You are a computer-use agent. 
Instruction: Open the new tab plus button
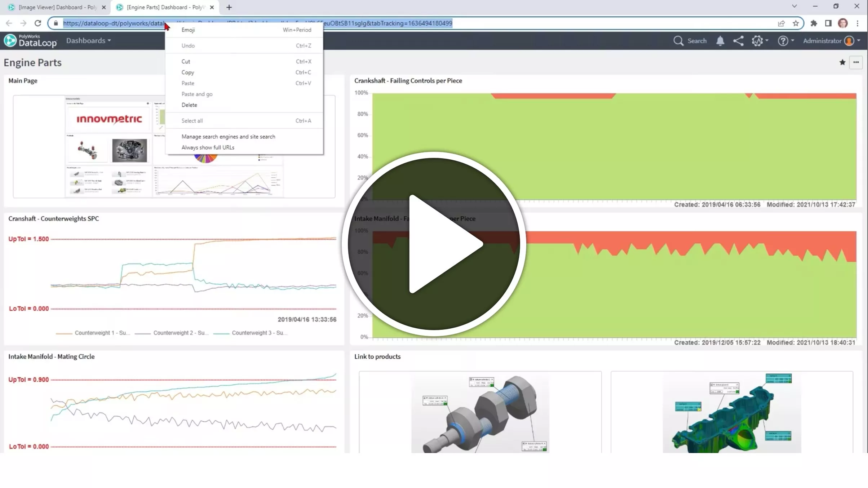(x=229, y=7)
